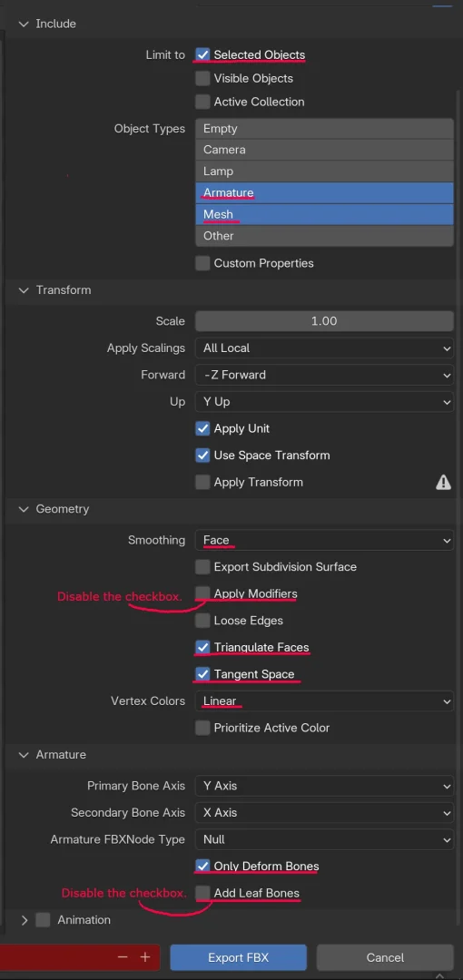Collapse the Armature section
463x980 pixels.
point(24,754)
